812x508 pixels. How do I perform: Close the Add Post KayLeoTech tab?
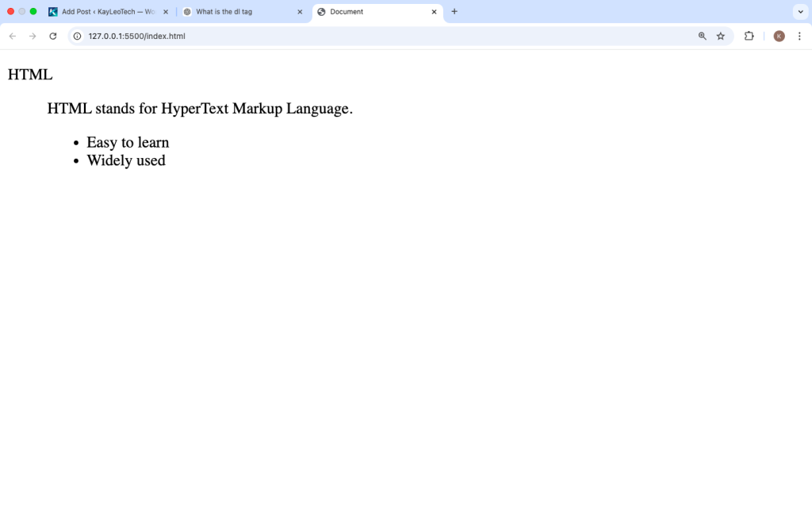pos(166,12)
